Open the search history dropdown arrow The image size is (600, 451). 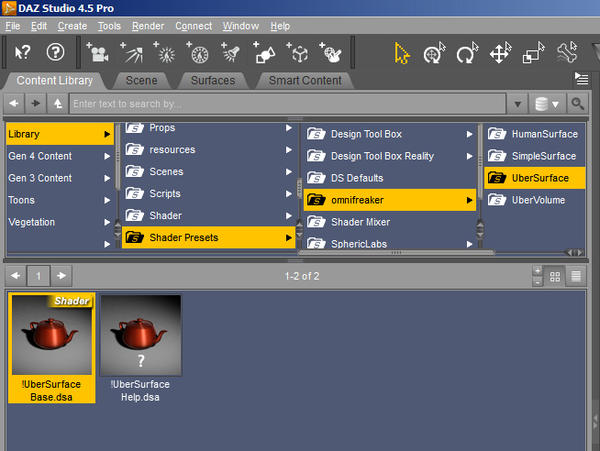[x=517, y=104]
